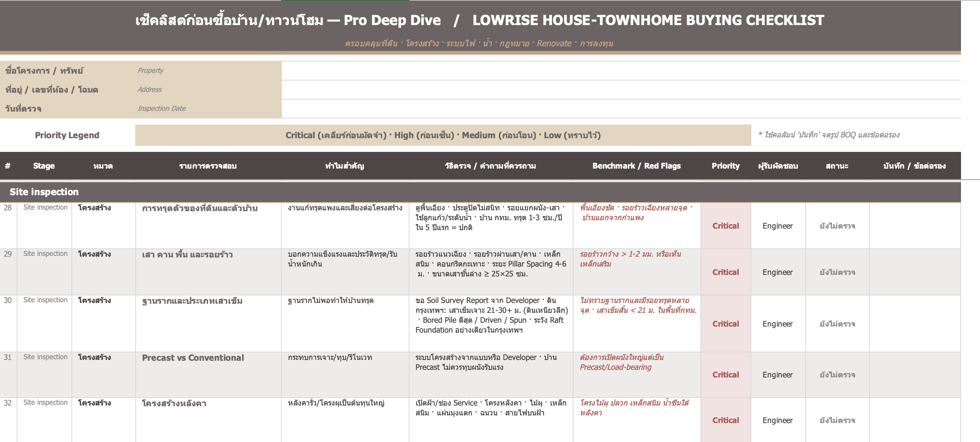Select row 30 Soil Survey Report method cell
Image resolution: width=980 pixels, height=442 pixels.
(x=491, y=324)
